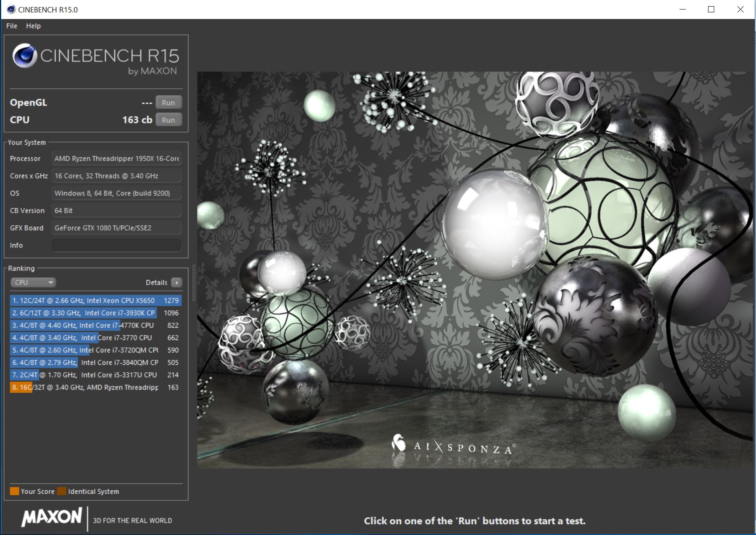Select the Core i5-3317U ranking row
756x535 pixels.
coord(95,375)
